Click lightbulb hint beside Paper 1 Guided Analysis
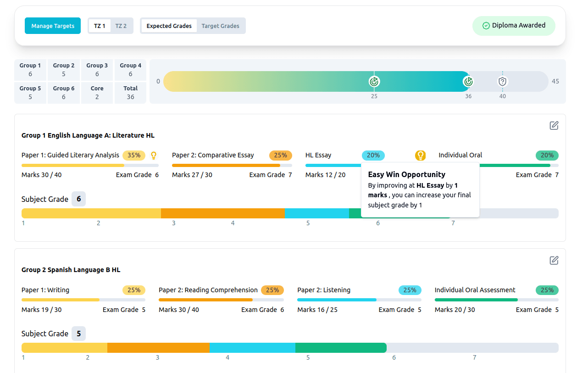This screenshot has height=373, width=588. point(154,156)
